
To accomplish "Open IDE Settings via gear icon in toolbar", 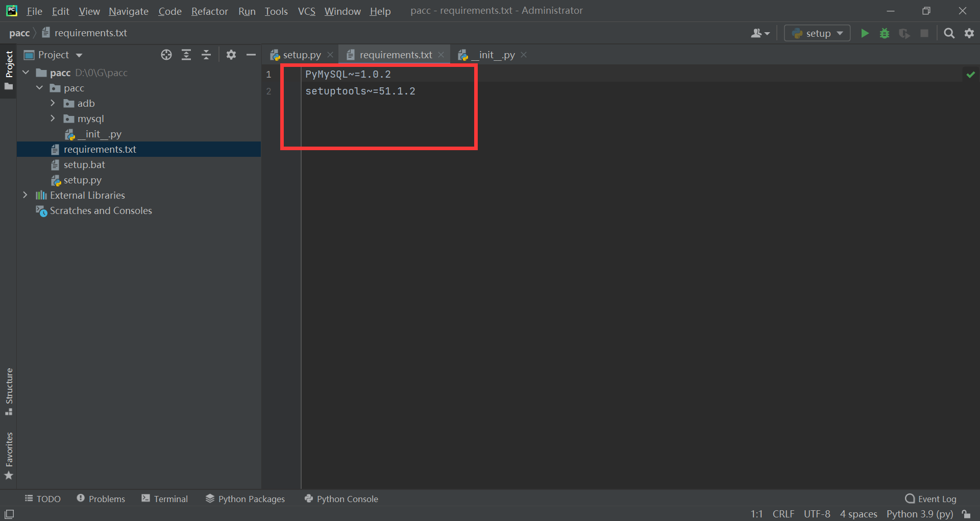I will pos(969,33).
